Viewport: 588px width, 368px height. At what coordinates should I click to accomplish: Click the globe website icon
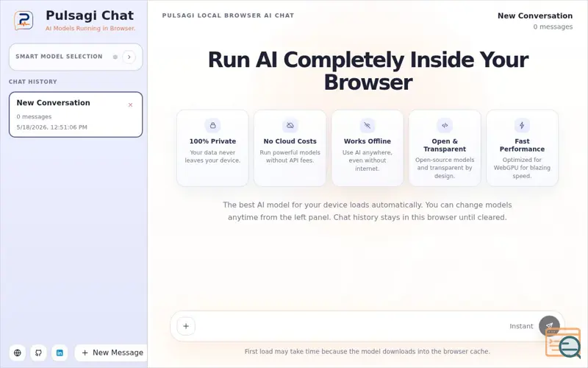pos(17,353)
